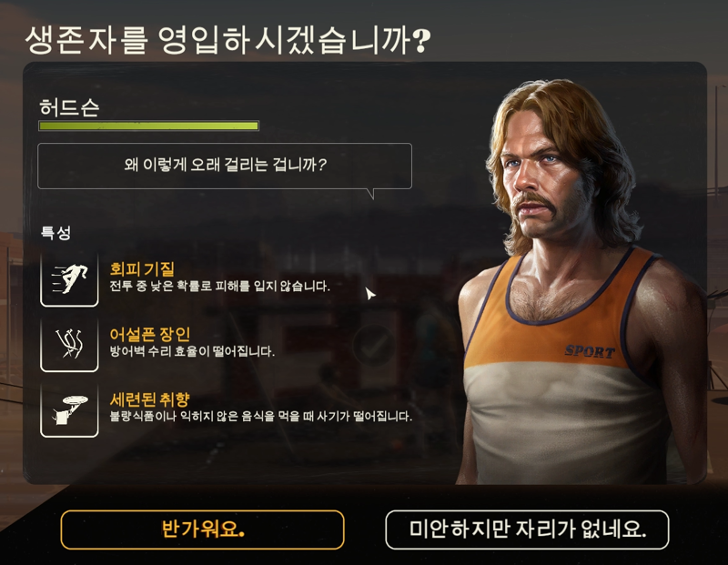Click the SPORT logo on the tank top
This screenshot has width=728, height=565.
tap(590, 351)
